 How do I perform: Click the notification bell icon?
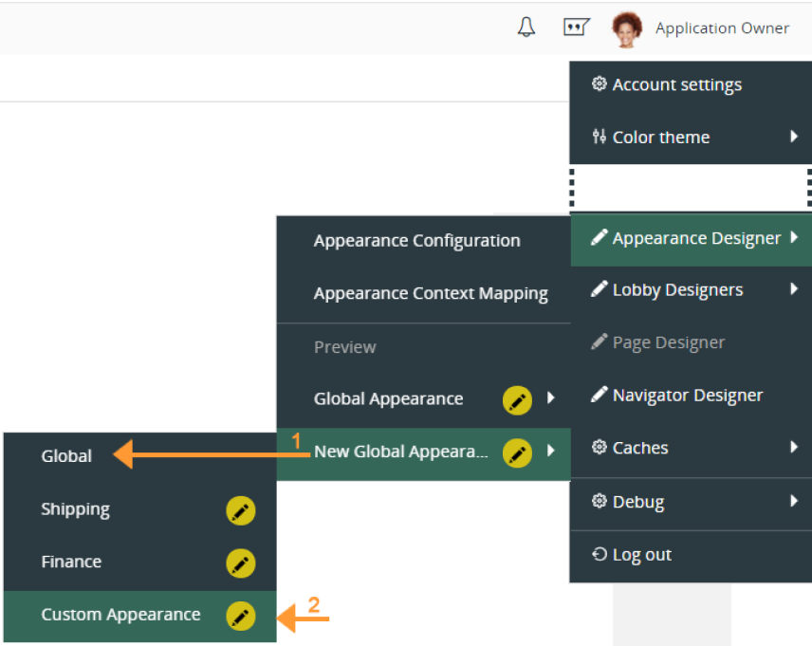tap(526, 28)
